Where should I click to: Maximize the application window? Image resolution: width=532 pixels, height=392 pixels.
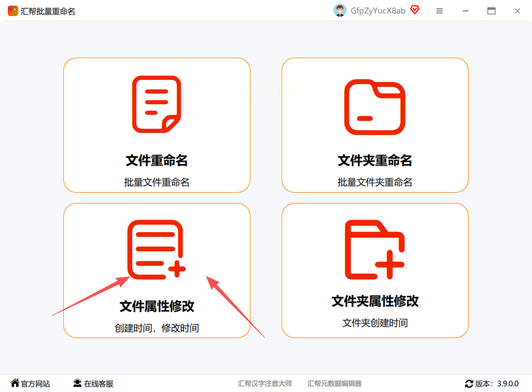491,11
